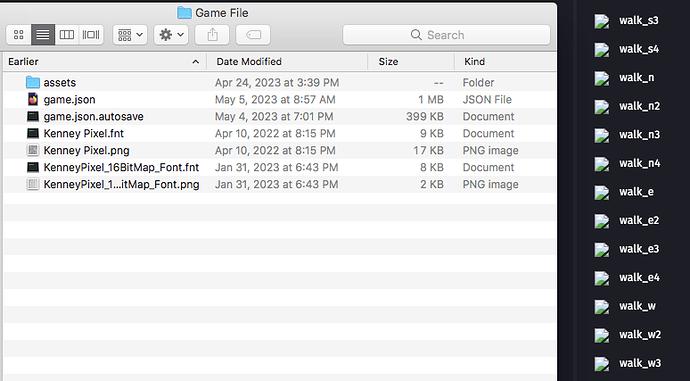Click the Kenney Pixel.fnt file name

[84, 133]
